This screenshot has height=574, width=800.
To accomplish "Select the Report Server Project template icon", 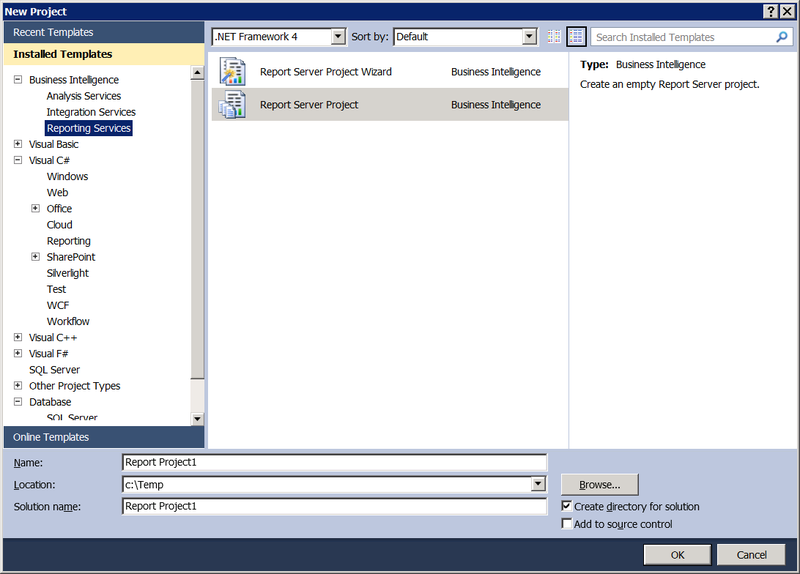I will (233, 104).
